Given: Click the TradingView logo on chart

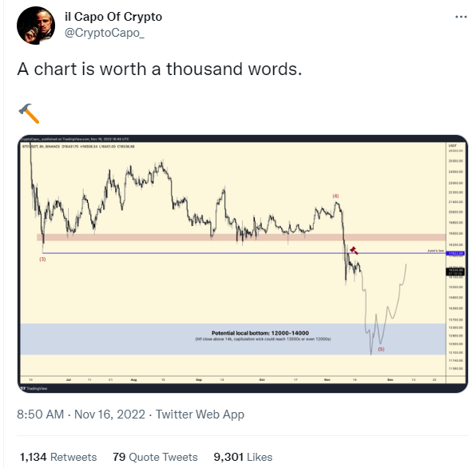Looking at the screenshot, I should point(34,388).
